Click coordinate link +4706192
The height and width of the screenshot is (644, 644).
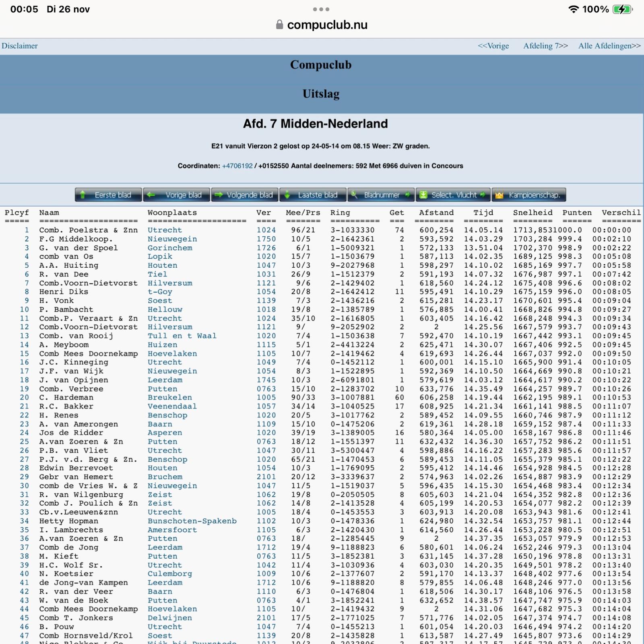click(x=237, y=166)
